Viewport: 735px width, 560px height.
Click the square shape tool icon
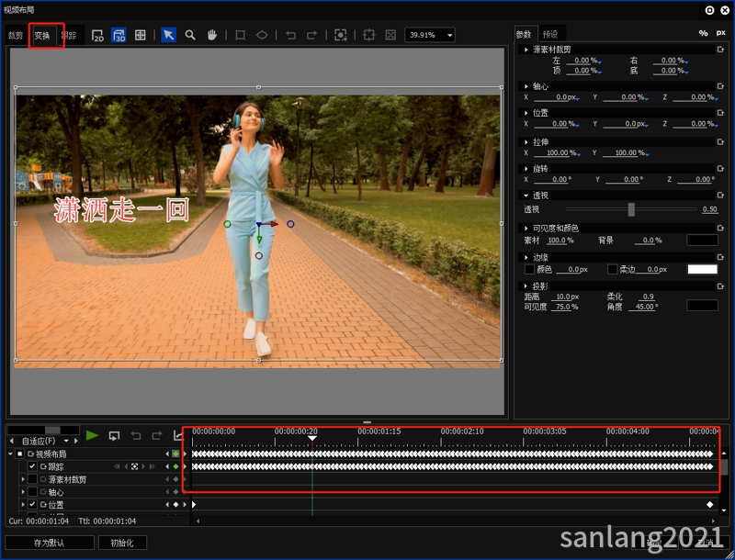241,35
